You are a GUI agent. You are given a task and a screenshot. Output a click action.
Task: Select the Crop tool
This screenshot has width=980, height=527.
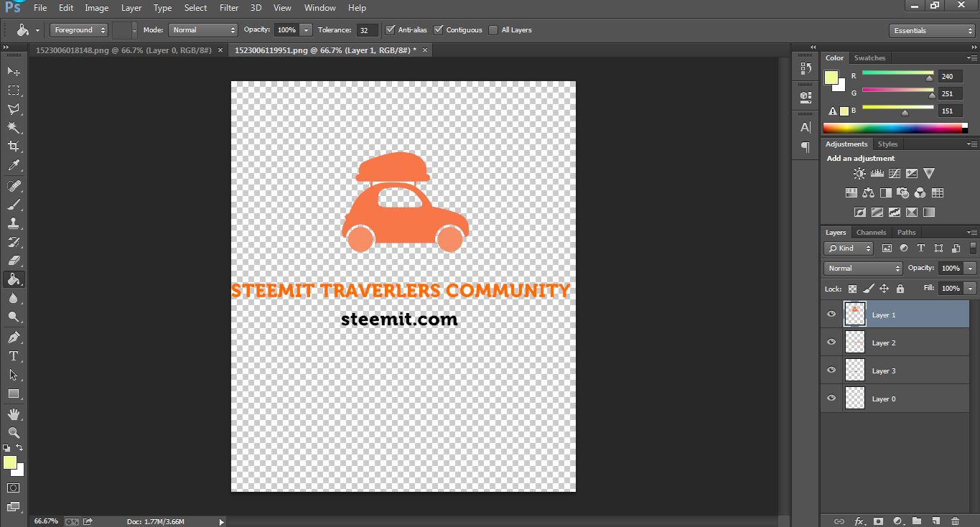tap(14, 146)
